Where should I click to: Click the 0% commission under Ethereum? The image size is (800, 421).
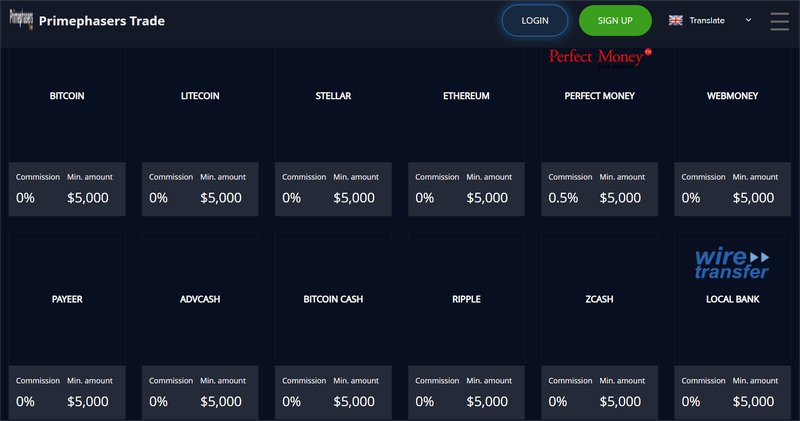click(424, 198)
